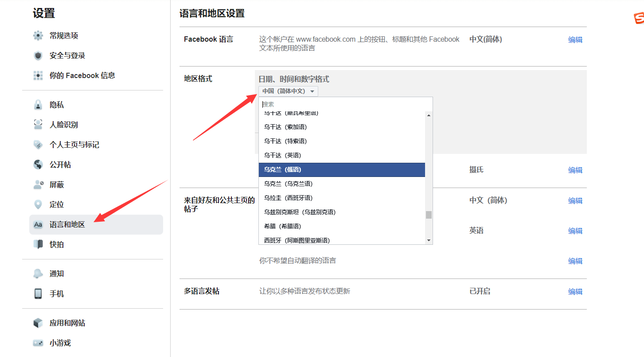Image resolution: width=644 pixels, height=357 pixels.
Task: Choose 乌克兰（乌克兰语）from the list
Action: [x=342, y=184]
